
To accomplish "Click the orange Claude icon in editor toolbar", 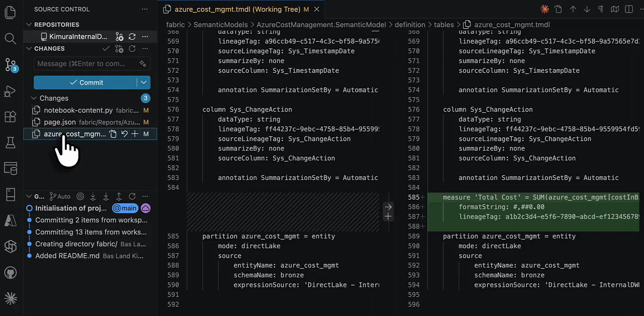I will (x=545, y=9).
